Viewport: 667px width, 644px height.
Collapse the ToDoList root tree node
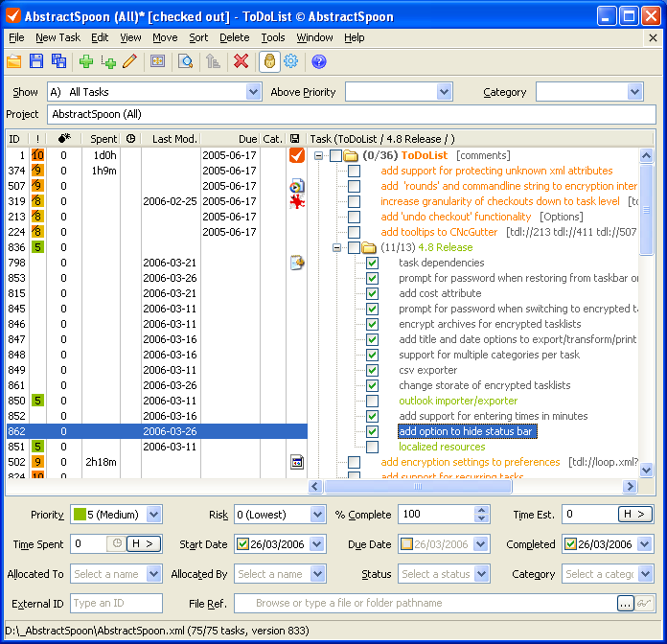[x=318, y=155]
